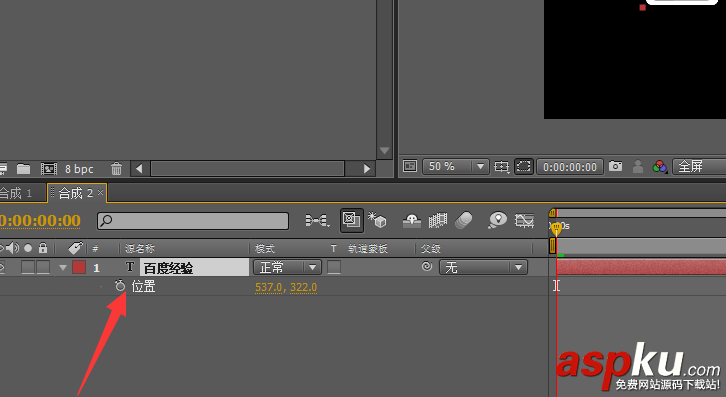This screenshot has height=397, width=726.
Task: Open the composition mini-flowchart icon
Action: click(x=317, y=221)
